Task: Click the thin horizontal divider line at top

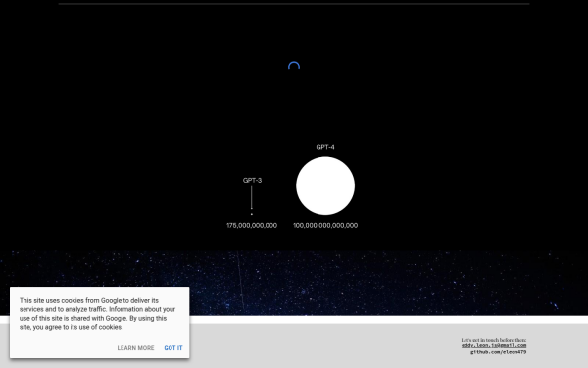Action: (294, 4)
